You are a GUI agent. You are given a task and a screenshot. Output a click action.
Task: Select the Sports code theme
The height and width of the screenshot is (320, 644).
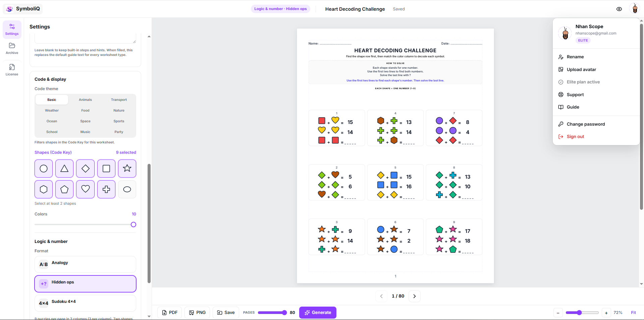[x=119, y=121]
